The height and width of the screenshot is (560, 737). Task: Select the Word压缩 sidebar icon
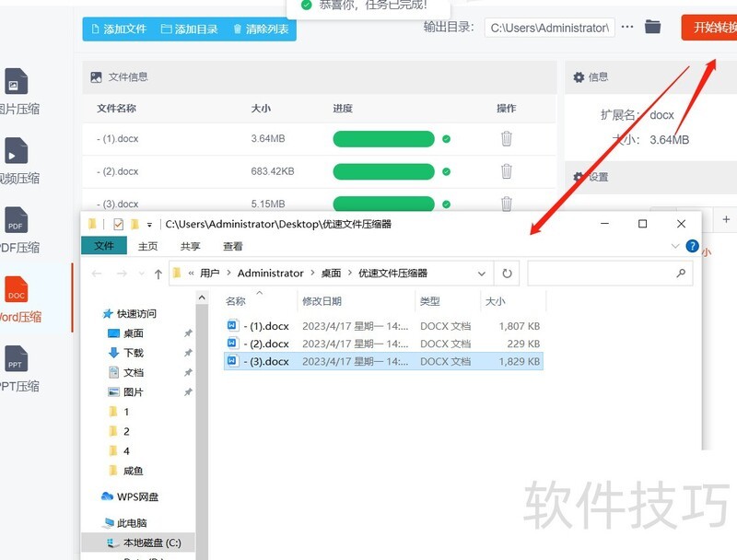pyautogui.click(x=14, y=299)
